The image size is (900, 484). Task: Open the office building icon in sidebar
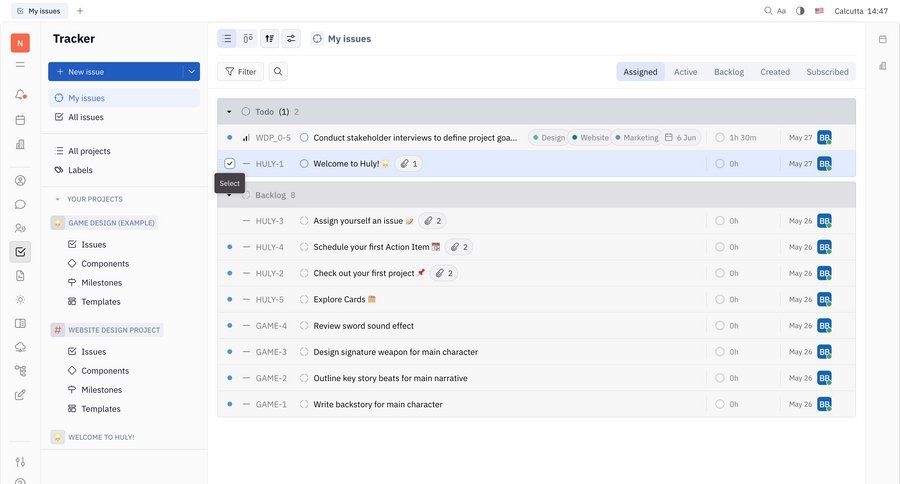click(x=20, y=144)
